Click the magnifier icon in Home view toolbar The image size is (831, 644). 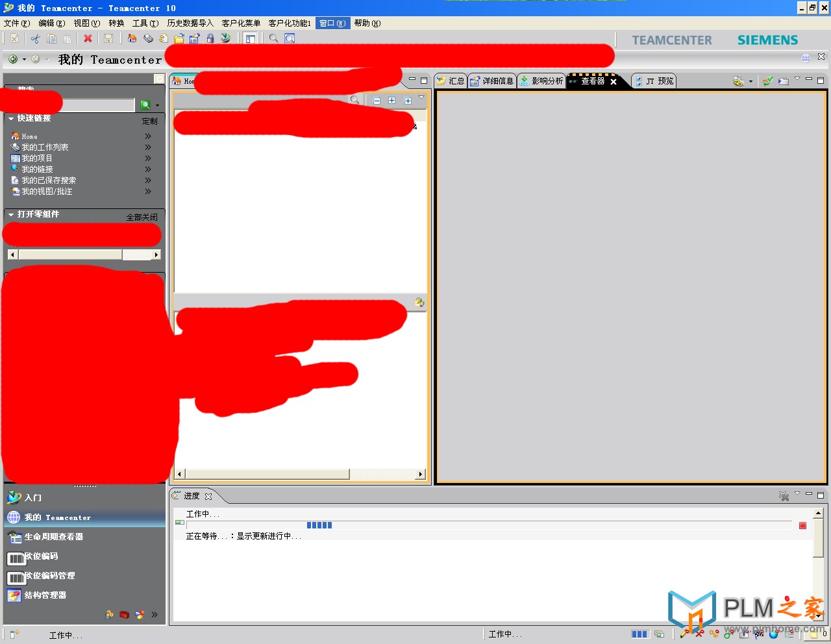pyautogui.click(x=354, y=100)
